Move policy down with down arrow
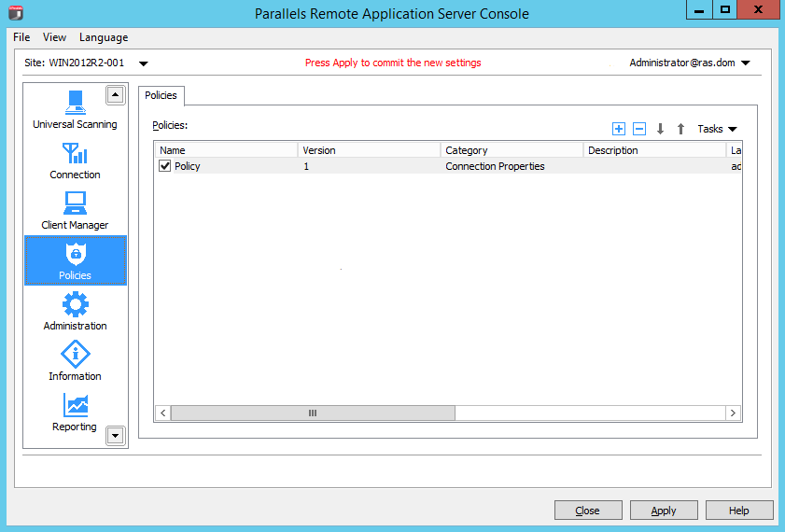785x532 pixels. 660,129
